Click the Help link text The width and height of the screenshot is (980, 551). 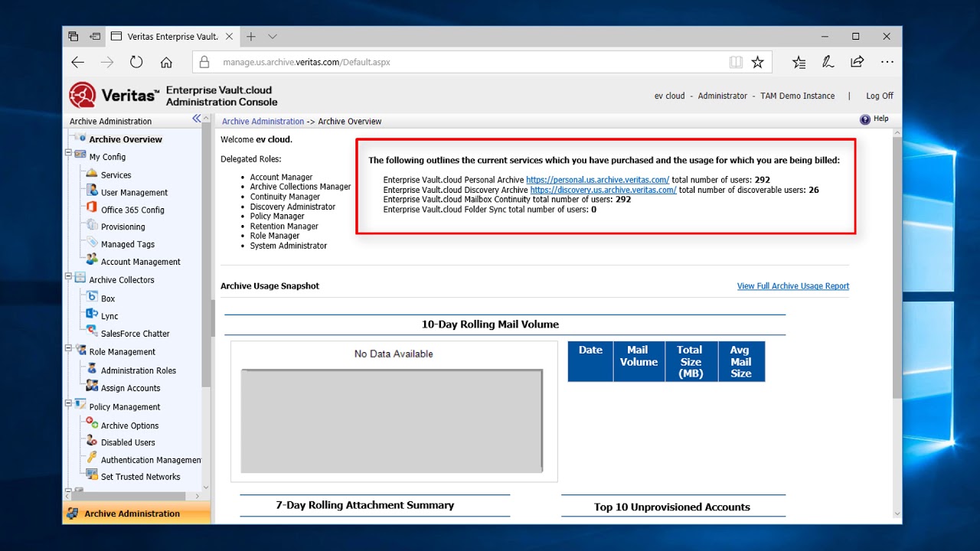point(881,119)
